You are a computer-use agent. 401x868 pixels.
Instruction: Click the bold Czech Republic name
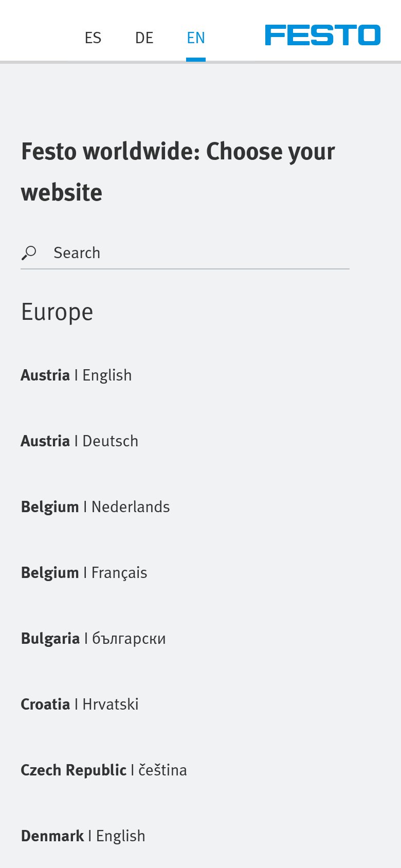(x=74, y=770)
